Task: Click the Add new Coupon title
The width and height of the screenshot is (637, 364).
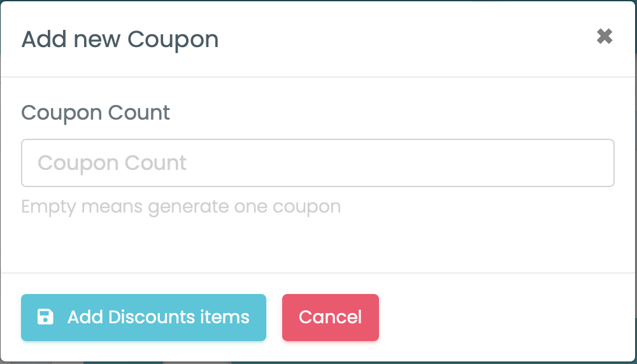Action: point(120,39)
